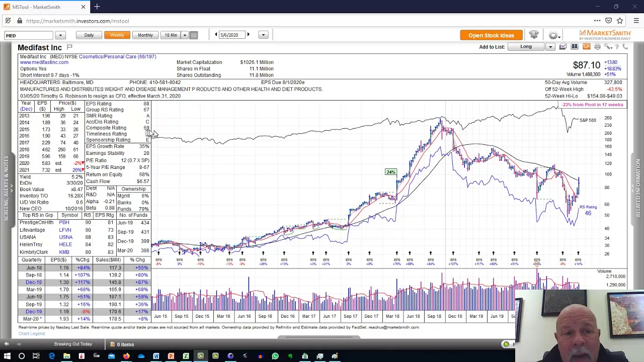Click the list items icon in the status bar
Screen dimensions: 644x362
[x=113, y=344]
